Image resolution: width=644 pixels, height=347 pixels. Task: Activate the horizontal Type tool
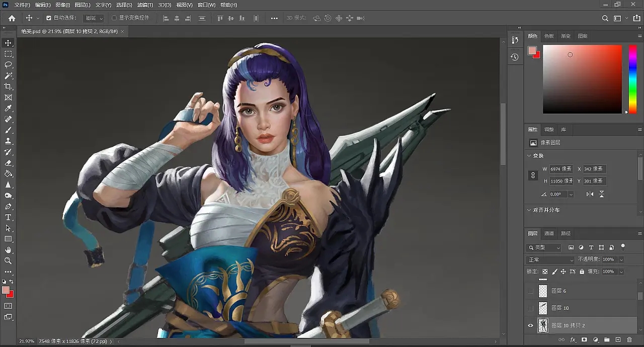(8, 217)
